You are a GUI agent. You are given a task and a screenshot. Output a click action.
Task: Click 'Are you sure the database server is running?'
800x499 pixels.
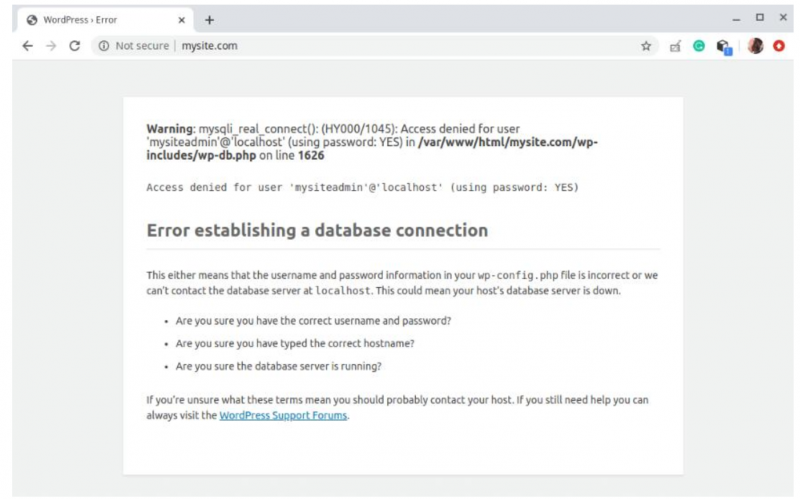279,366
